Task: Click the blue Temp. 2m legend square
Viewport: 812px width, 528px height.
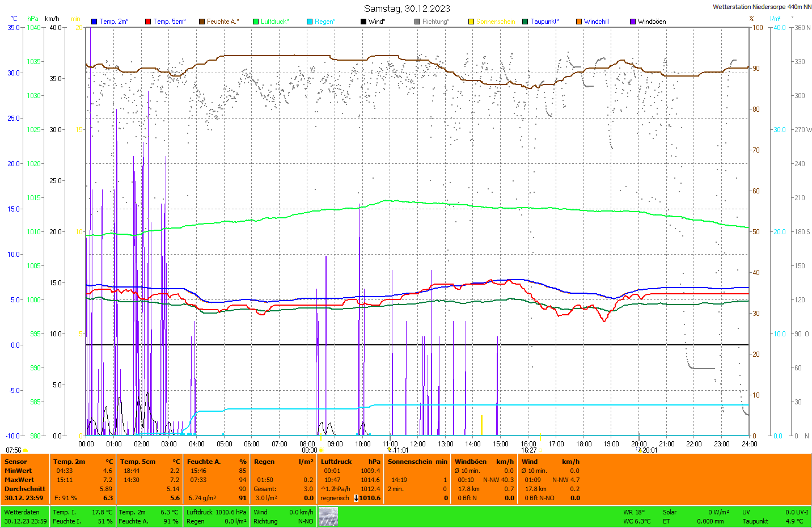Action: 94,22
